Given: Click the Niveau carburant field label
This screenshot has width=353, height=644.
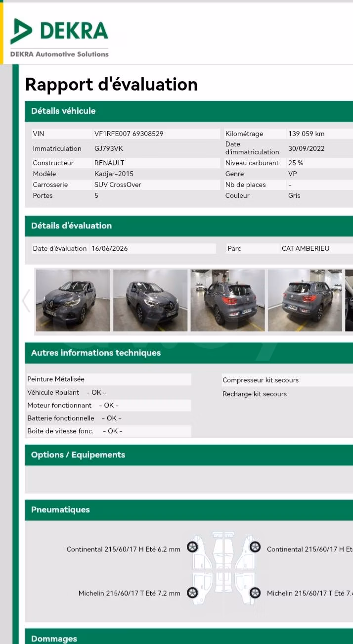Looking at the screenshot, I should coord(252,163).
